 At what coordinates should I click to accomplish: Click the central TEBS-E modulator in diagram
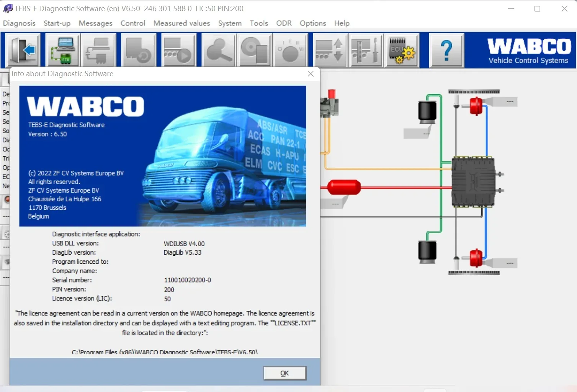point(473,182)
